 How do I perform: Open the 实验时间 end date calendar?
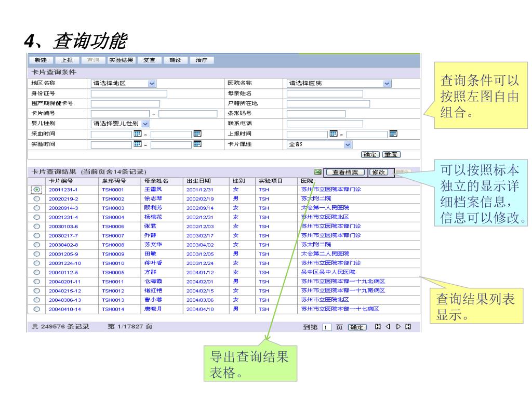click(197, 144)
